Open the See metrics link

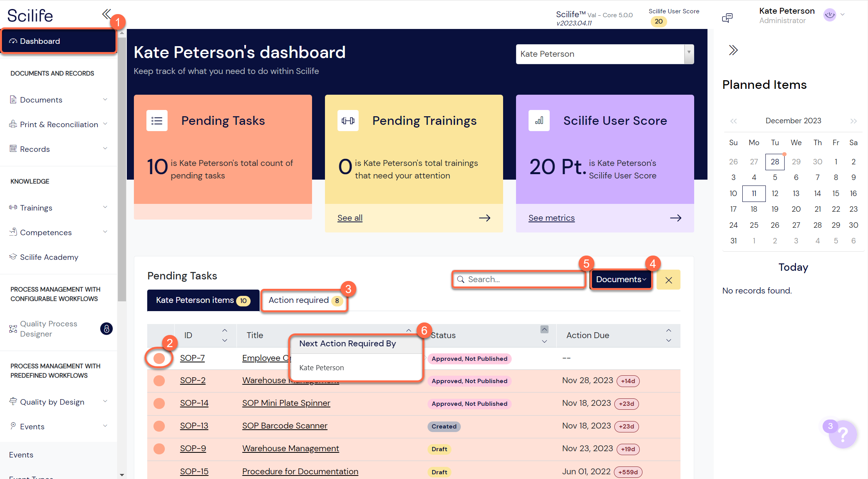[x=551, y=218]
